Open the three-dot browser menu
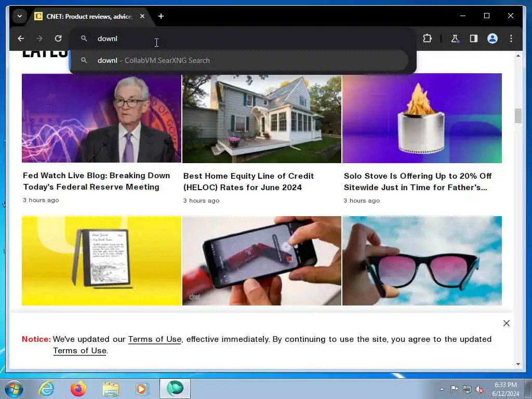This screenshot has width=532, height=399. [x=511, y=38]
